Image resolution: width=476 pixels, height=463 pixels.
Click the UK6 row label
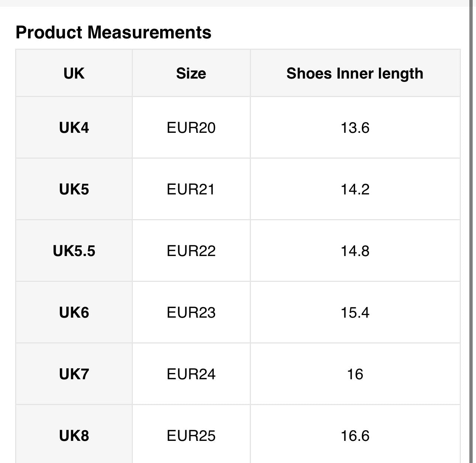(x=74, y=312)
